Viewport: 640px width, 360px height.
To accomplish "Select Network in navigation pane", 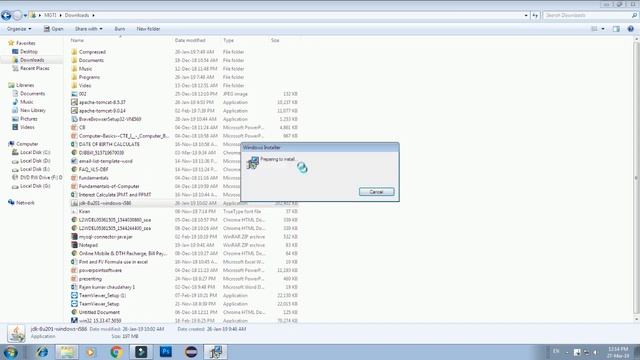I will pyautogui.click(x=25, y=202).
